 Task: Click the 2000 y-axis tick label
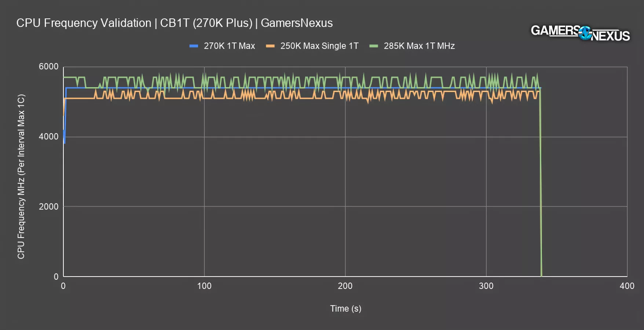pyautogui.click(x=49, y=207)
